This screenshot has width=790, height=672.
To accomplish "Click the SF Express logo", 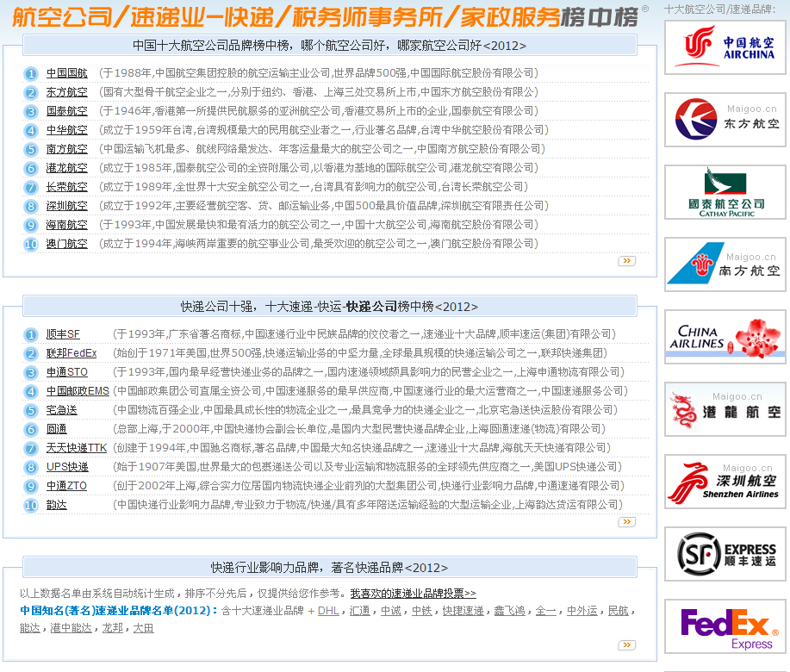I will pyautogui.click(x=725, y=554).
